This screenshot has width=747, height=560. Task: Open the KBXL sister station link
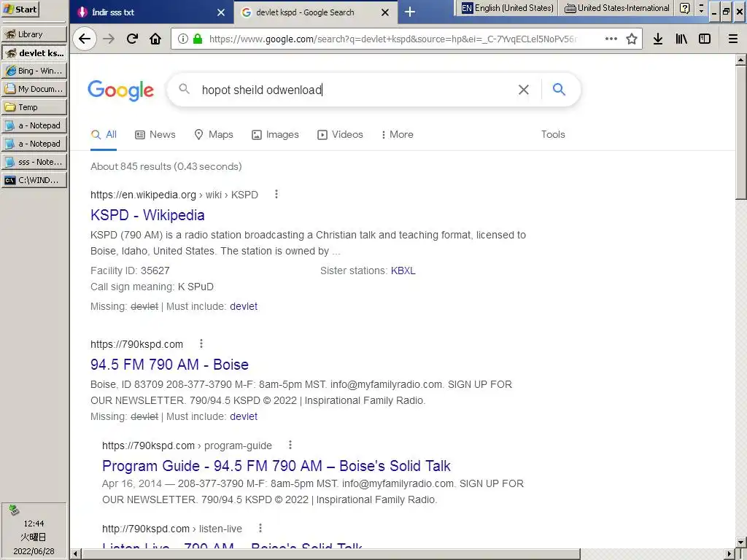point(403,271)
